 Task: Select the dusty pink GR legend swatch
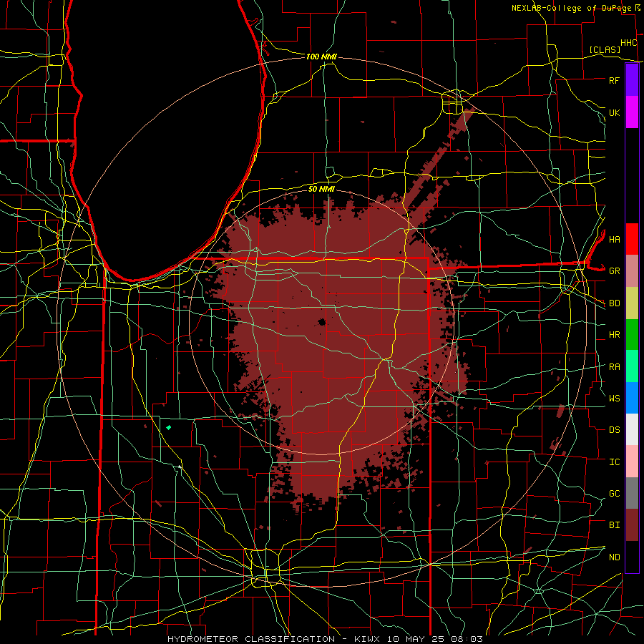tap(632, 271)
